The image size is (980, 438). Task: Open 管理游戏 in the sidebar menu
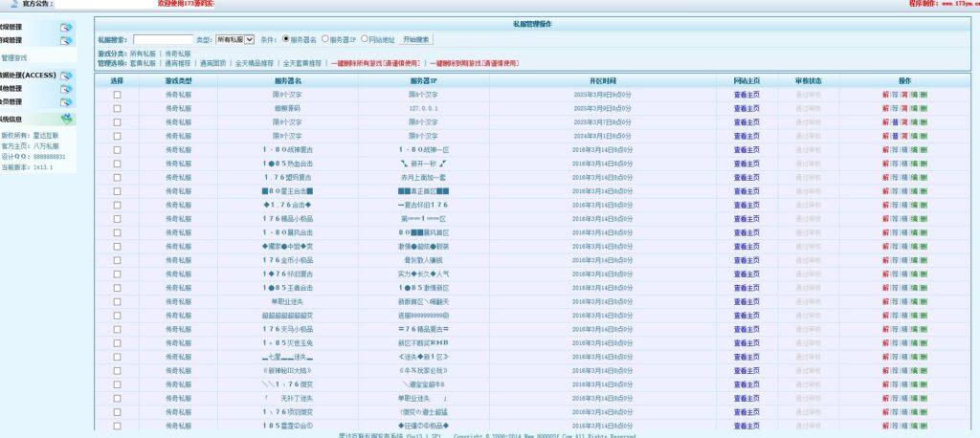(x=15, y=58)
